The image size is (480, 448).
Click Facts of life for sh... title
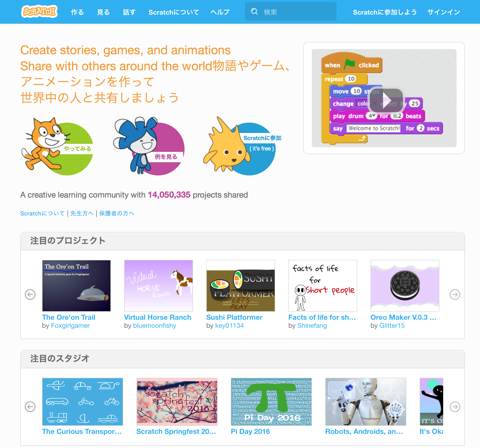(322, 317)
